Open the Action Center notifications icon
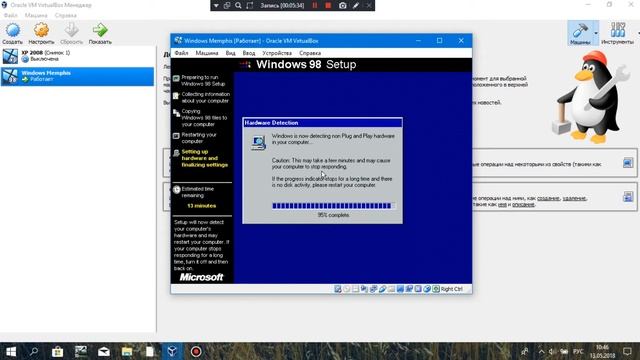 point(627,351)
